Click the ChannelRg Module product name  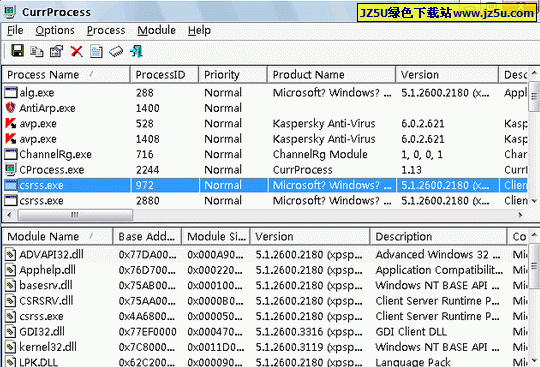320,154
